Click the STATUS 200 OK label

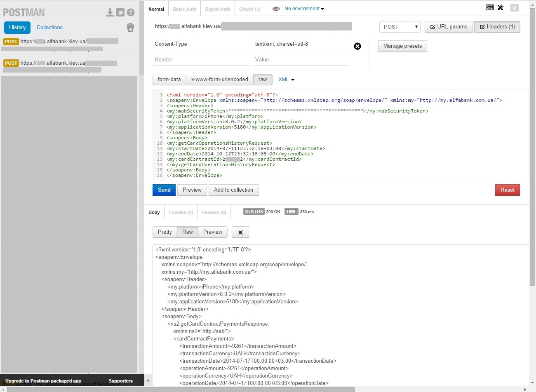tap(262, 212)
